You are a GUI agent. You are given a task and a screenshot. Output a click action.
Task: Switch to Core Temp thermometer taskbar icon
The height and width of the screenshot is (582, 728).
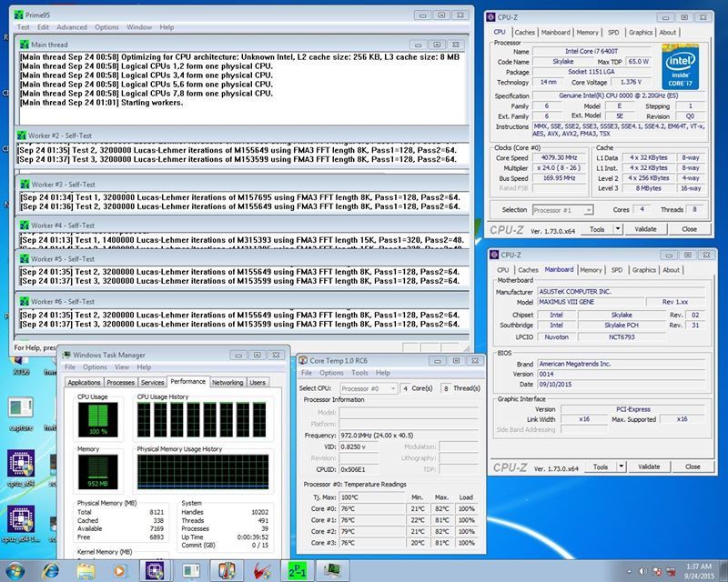[x=226, y=571]
